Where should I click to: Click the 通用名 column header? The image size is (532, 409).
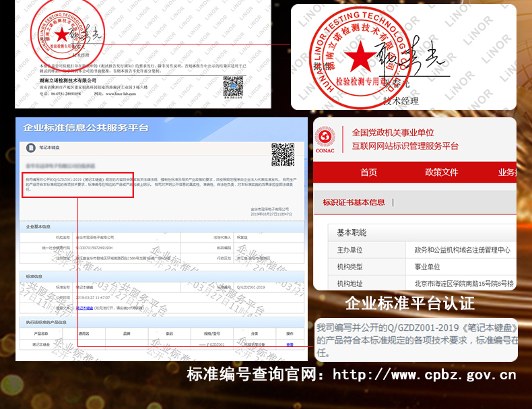tap(84, 334)
